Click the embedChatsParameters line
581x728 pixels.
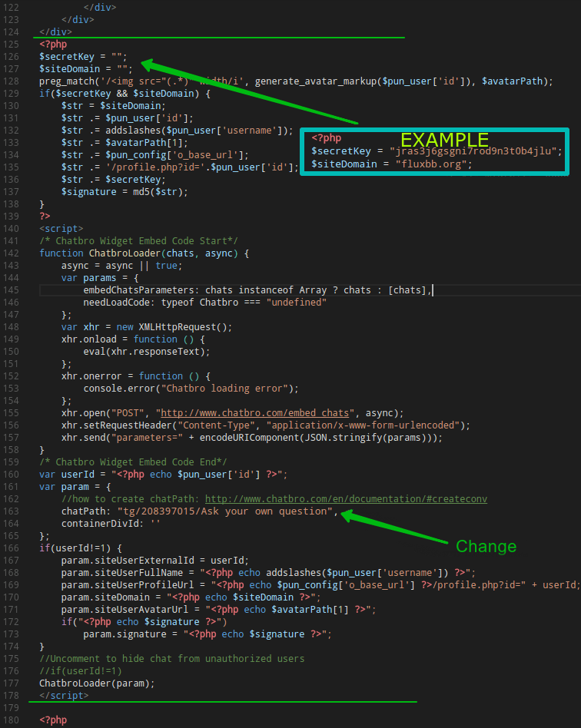257,290
